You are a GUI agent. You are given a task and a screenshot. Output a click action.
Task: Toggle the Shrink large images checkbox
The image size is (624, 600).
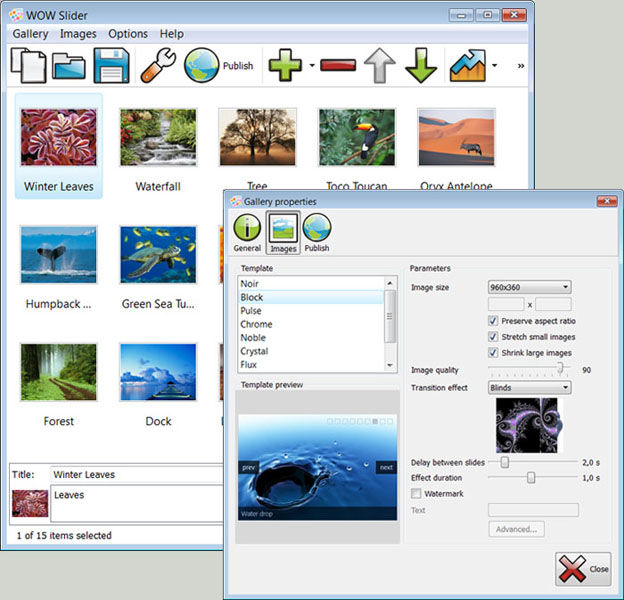click(493, 353)
